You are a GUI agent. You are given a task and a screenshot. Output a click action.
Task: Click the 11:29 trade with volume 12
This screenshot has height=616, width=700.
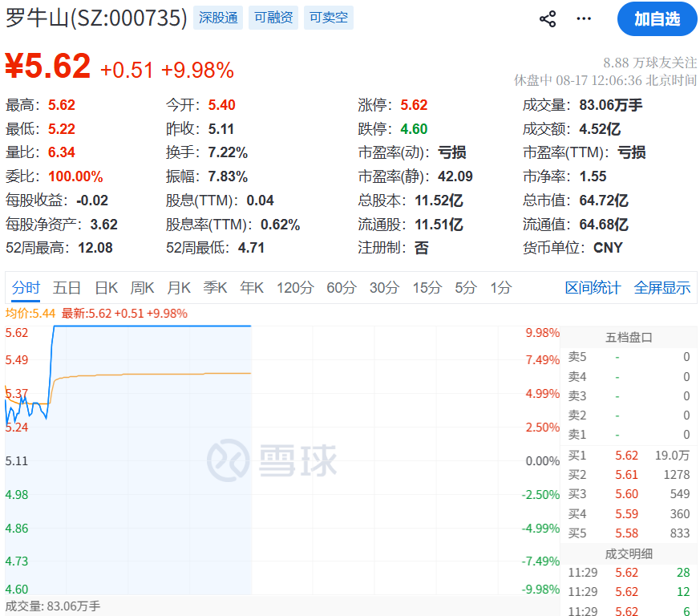629,592
